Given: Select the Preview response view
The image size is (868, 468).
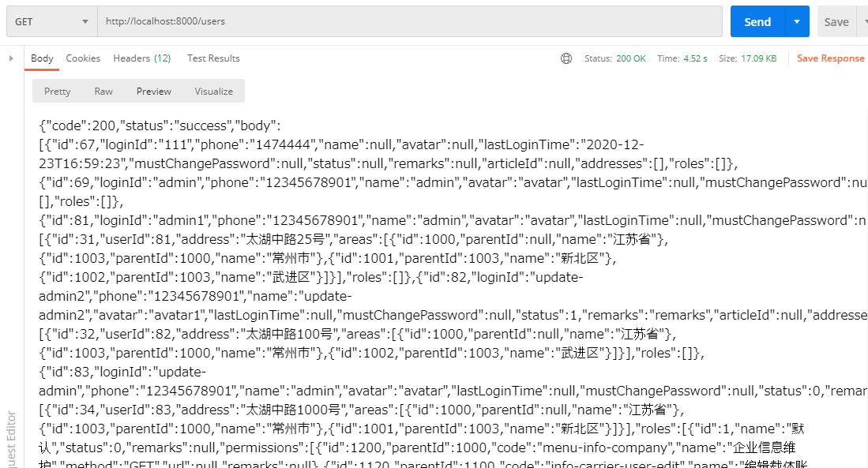Looking at the screenshot, I should pyautogui.click(x=154, y=92).
